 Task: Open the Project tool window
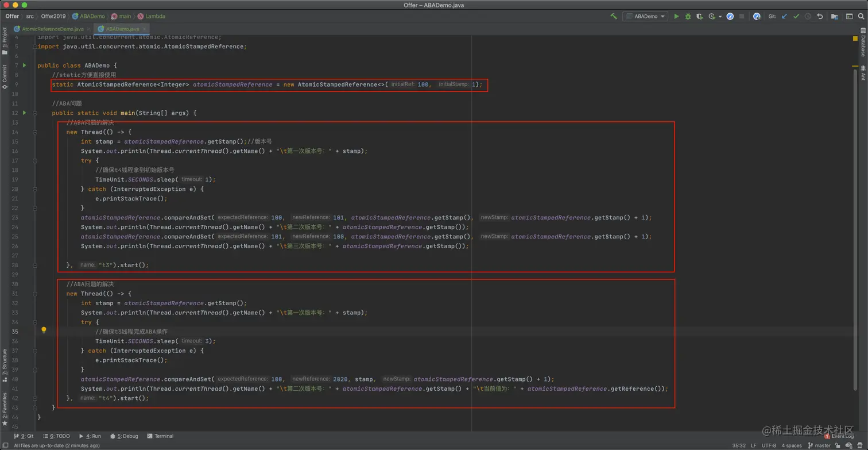[x=5, y=41]
